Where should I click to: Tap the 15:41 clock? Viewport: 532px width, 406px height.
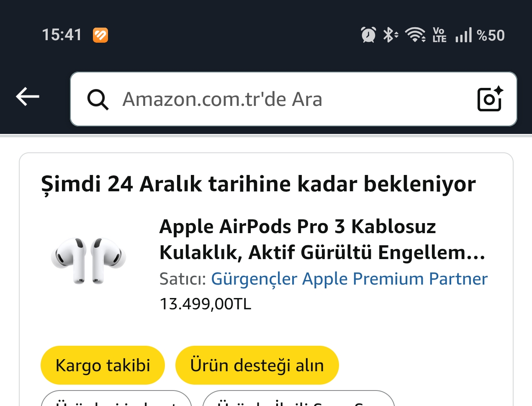pyautogui.click(x=62, y=35)
